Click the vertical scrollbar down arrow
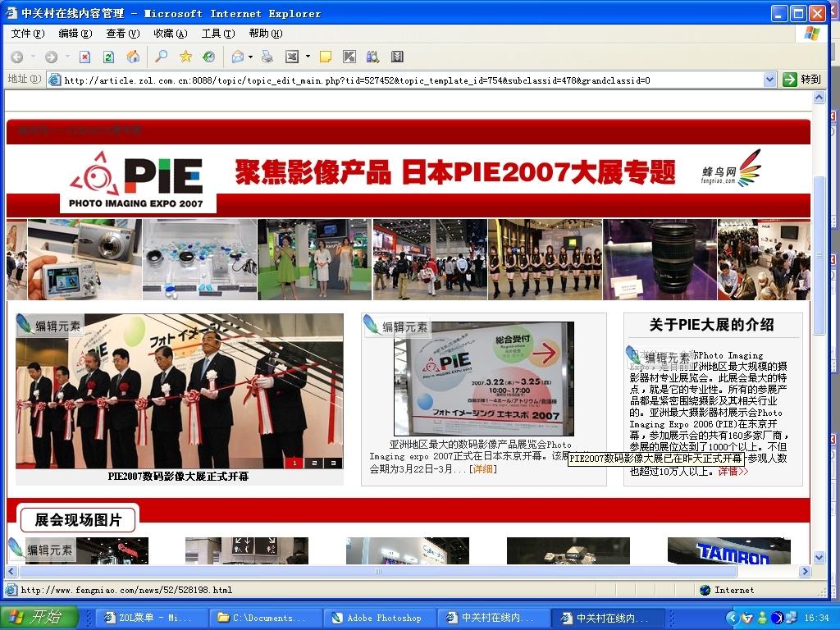The image size is (840, 630). tap(819, 558)
